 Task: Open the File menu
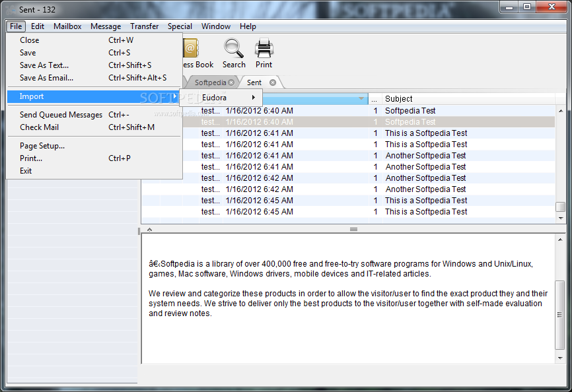coord(16,26)
